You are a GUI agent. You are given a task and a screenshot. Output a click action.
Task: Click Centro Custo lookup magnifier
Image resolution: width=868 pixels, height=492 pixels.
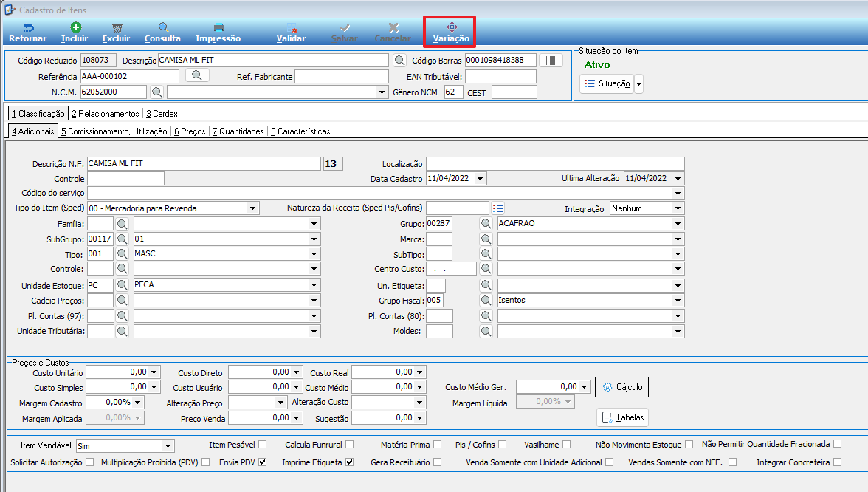[x=486, y=269]
